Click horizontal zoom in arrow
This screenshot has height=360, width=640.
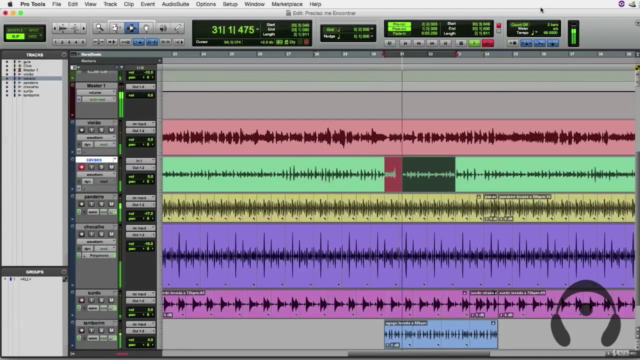[84, 28]
